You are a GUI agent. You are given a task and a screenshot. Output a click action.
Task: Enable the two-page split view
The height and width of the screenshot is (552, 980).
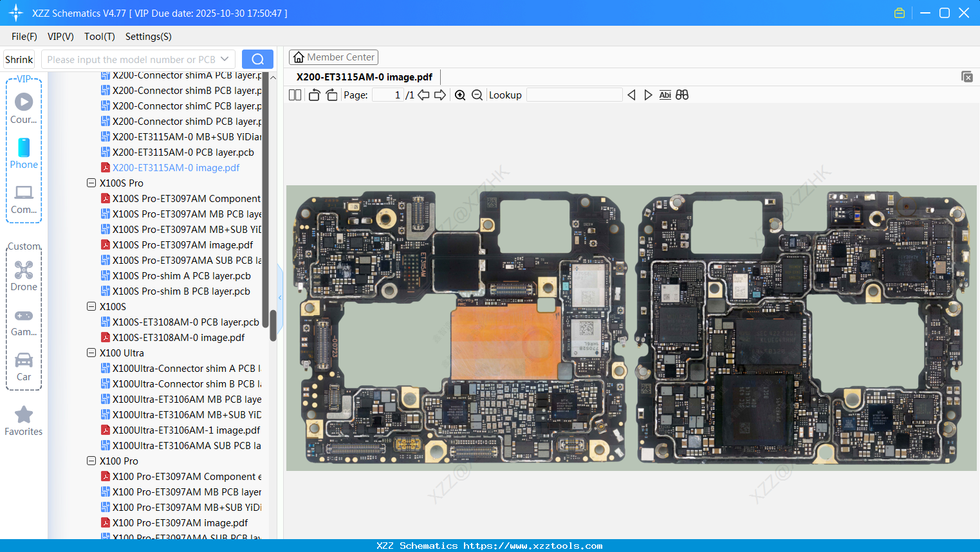click(x=295, y=95)
